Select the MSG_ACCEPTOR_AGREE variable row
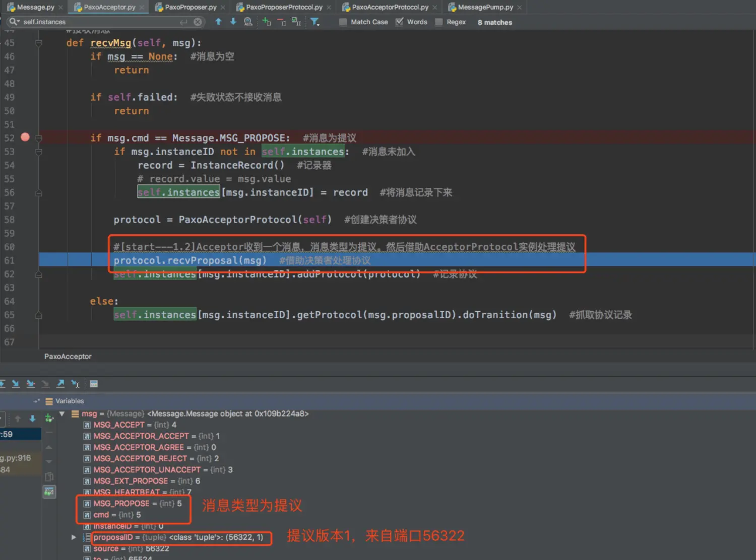 pos(150,447)
